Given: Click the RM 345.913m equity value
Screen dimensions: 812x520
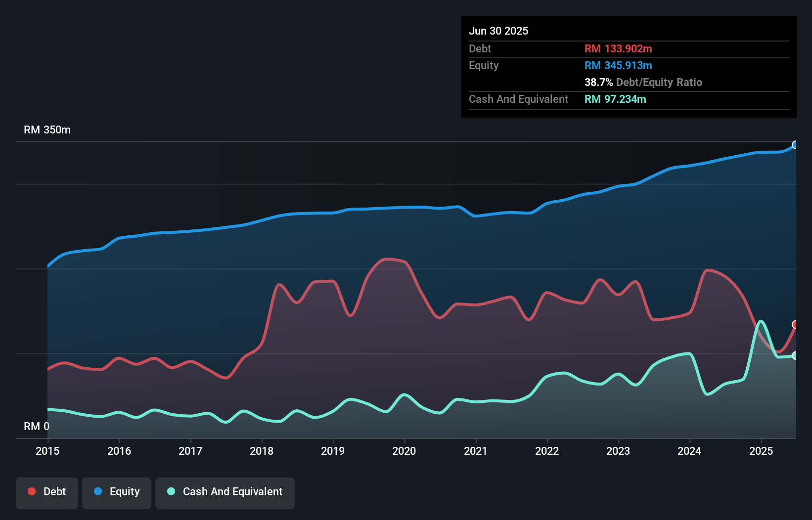Looking at the screenshot, I should click(618, 65).
